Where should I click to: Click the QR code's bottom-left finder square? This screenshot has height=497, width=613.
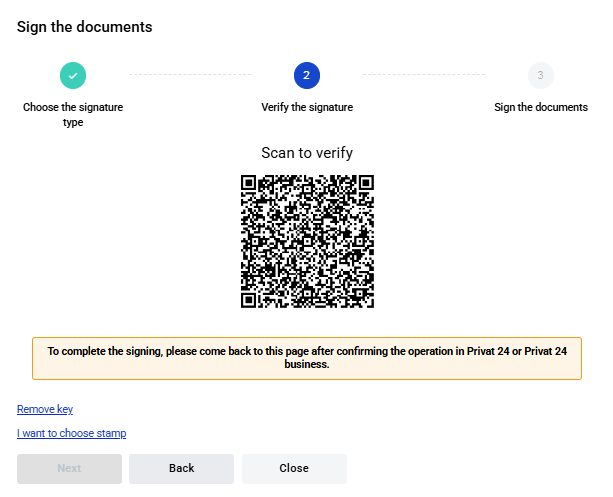point(249,300)
